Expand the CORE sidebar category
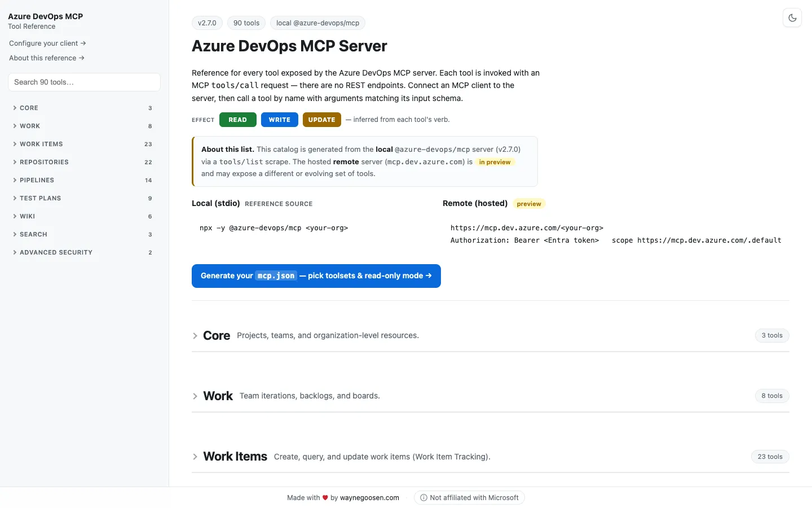 [84, 108]
